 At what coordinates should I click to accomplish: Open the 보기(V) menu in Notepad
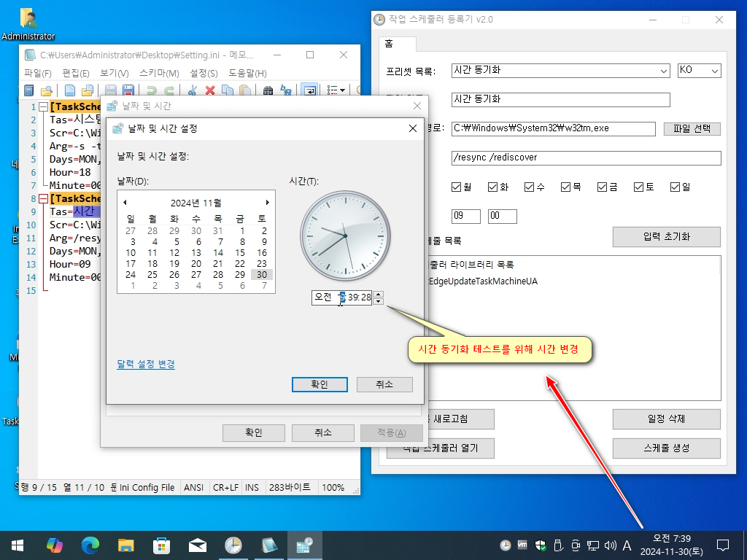(115, 73)
